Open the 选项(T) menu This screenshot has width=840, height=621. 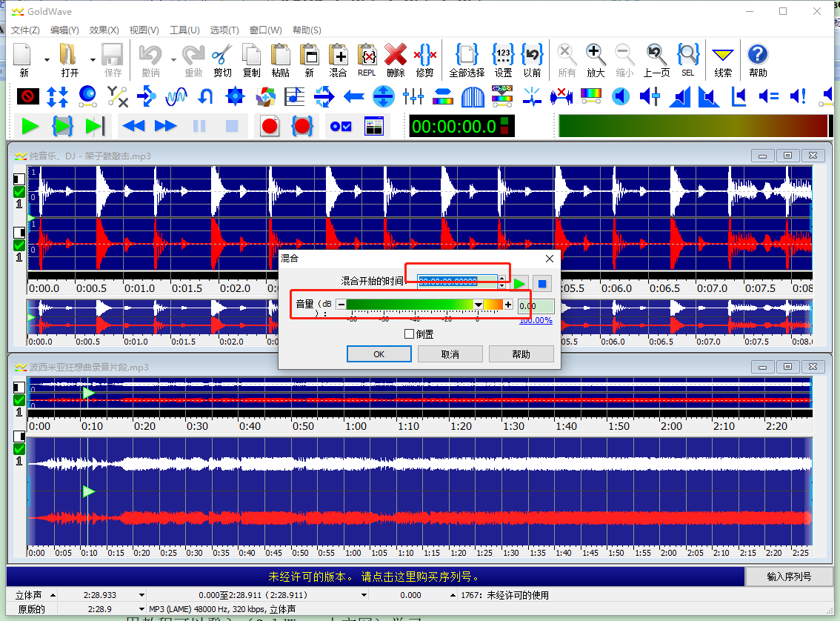224,30
